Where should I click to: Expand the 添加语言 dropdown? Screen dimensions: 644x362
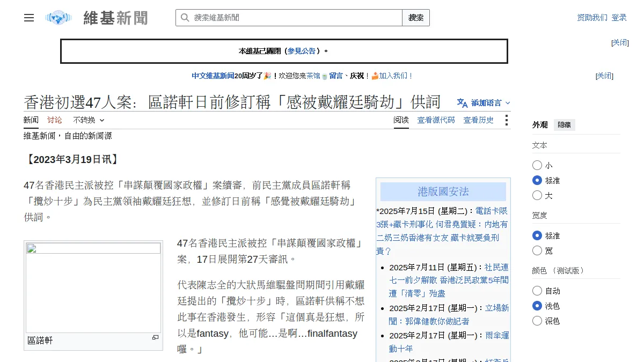(484, 103)
